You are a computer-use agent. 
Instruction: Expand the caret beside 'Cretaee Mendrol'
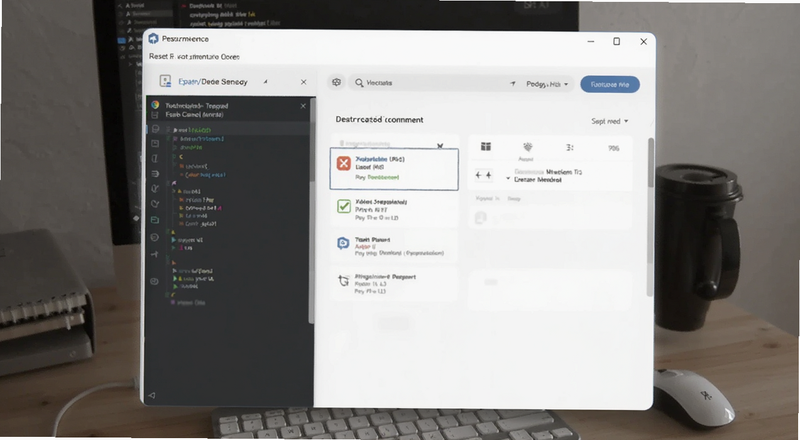tap(508, 178)
